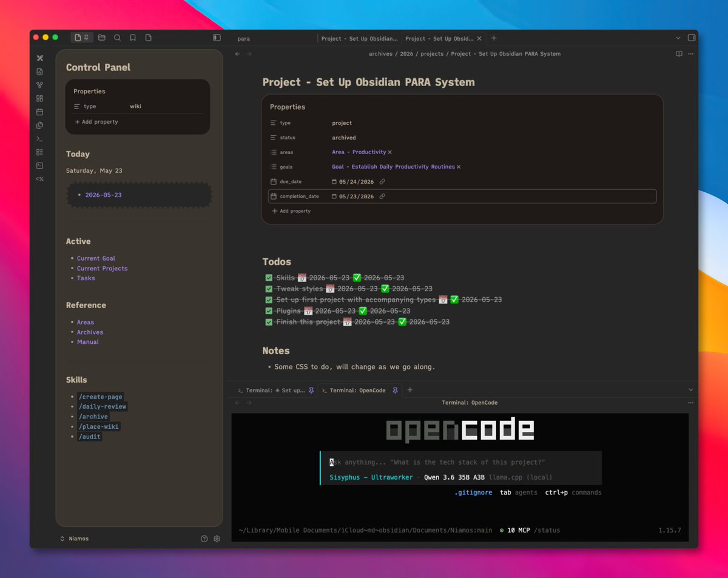Image resolution: width=728 pixels, height=578 pixels.
Task: Open the 'Area - Productivity' link
Action: point(359,152)
